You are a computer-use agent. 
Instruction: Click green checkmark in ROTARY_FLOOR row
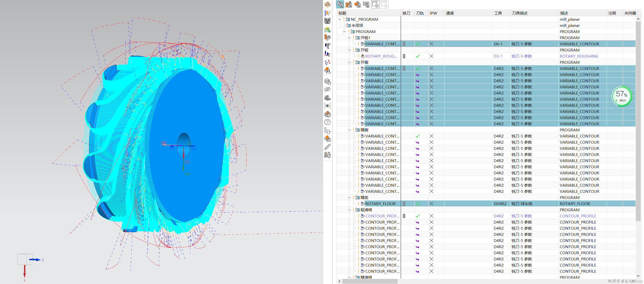(x=418, y=204)
